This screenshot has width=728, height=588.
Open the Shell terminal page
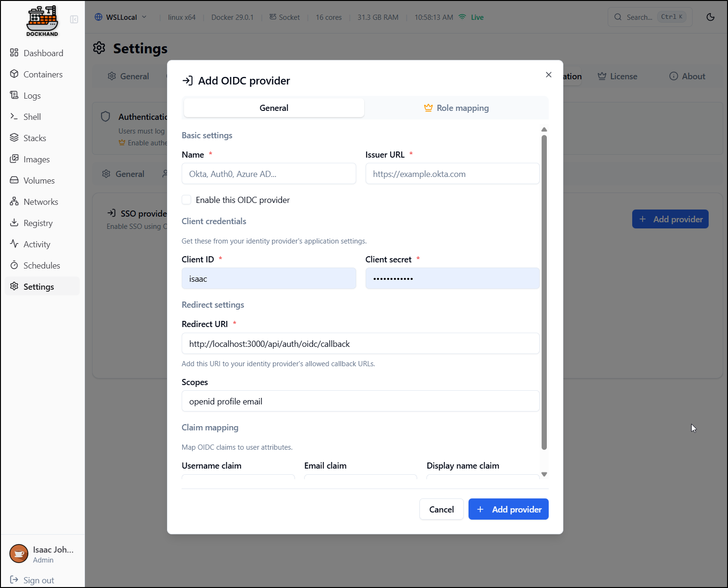click(32, 117)
